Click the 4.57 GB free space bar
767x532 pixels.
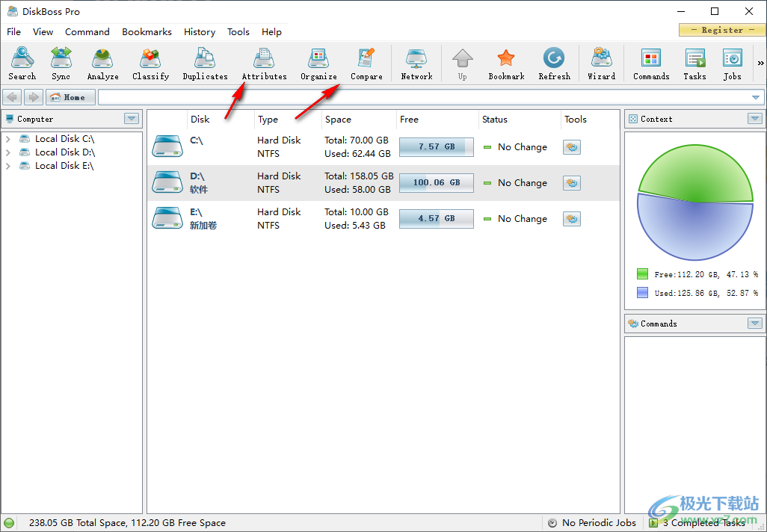(x=437, y=219)
